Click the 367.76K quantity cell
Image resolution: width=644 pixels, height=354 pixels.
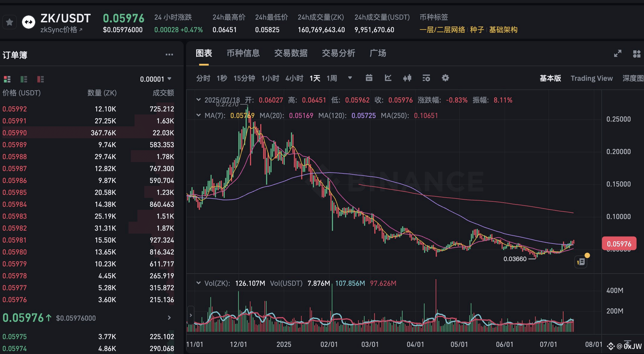coord(103,133)
